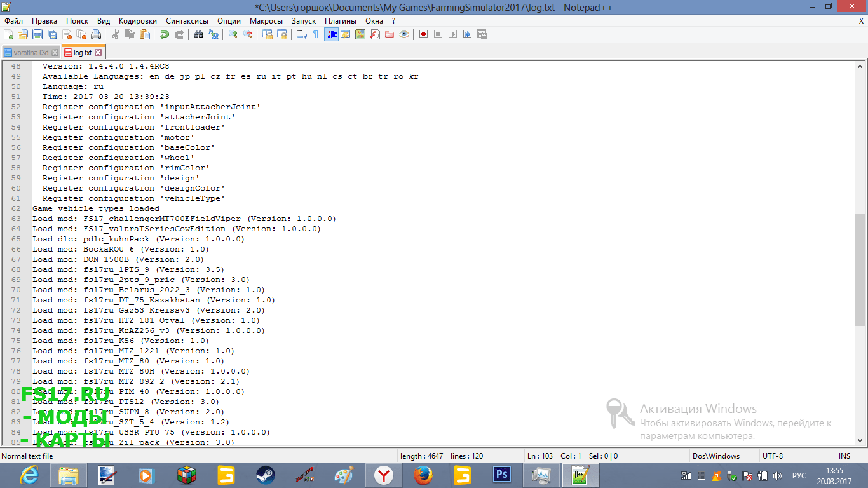
Task: Open the Файл menu
Action: pyautogui.click(x=13, y=21)
